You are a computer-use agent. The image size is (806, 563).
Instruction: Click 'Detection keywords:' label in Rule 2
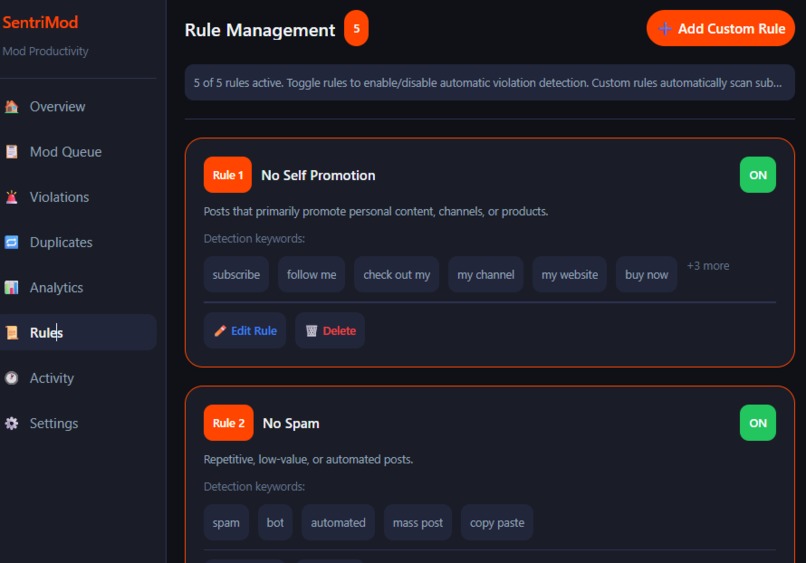[254, 486]
